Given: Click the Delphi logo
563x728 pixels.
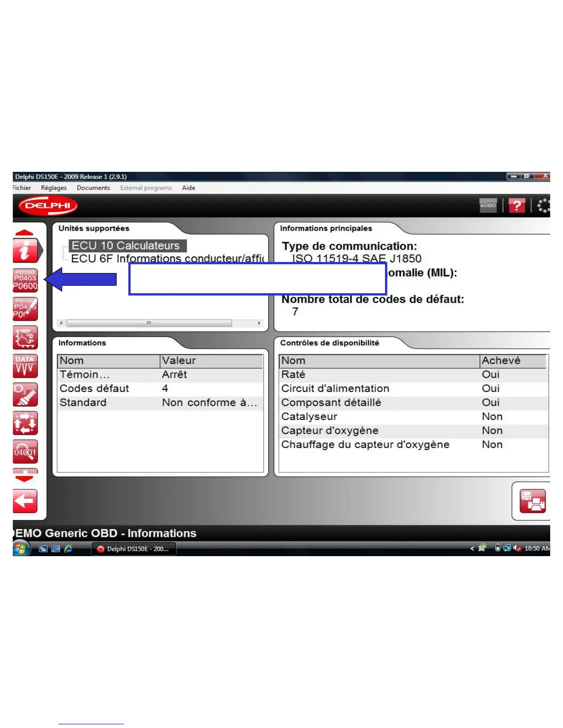Looking at the screenshot, I should pos(48,205).
